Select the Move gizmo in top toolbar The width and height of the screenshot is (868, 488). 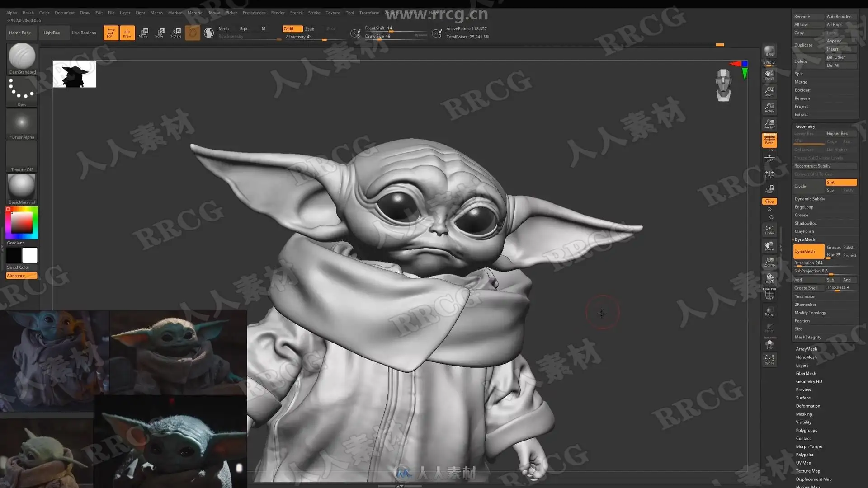[x=144, y=33]
